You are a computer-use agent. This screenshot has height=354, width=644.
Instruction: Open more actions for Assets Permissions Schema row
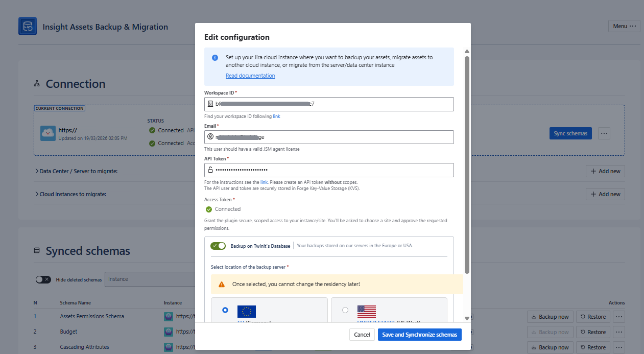click(x=619, y=317)
